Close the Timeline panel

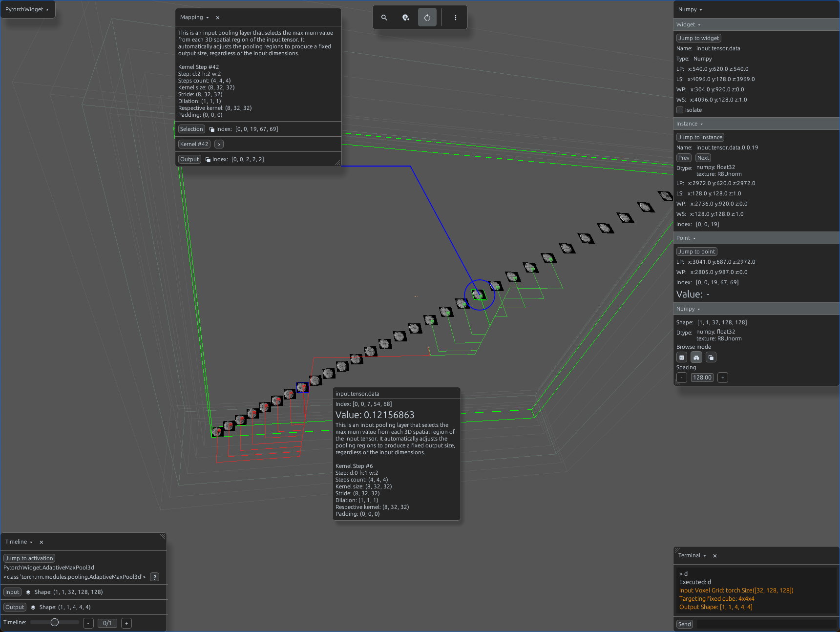tap(42, 542)
